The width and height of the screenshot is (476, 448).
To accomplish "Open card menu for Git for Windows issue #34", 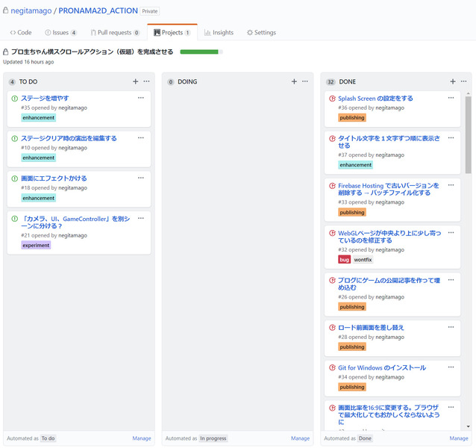I will [x=451, y=367].
